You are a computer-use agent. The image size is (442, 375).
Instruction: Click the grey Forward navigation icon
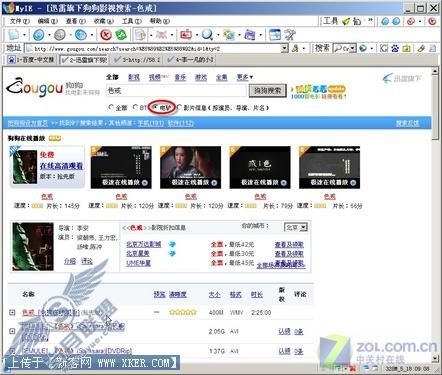coord(60,35)
